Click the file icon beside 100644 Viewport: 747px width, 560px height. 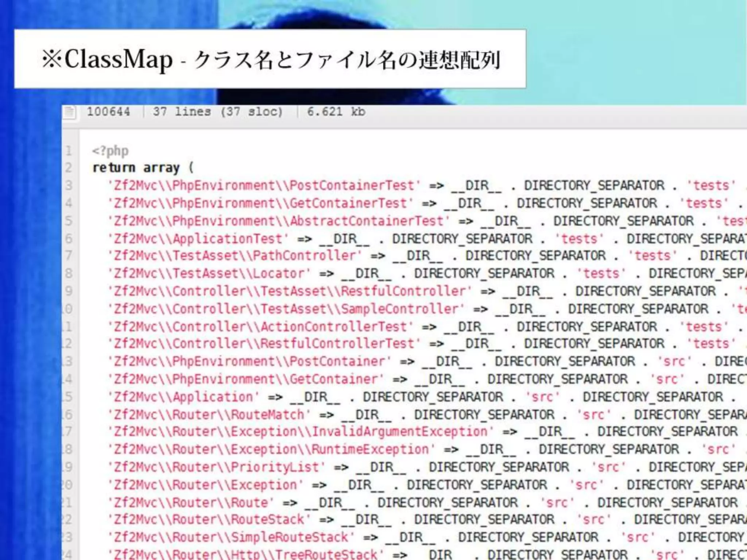(x=70, y=112)
